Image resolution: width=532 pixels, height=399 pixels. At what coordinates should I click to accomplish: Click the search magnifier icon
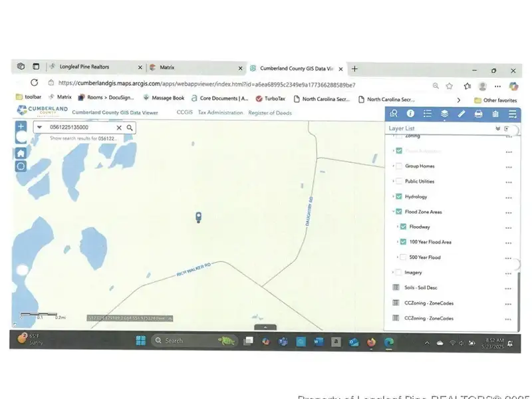(130, 128)
